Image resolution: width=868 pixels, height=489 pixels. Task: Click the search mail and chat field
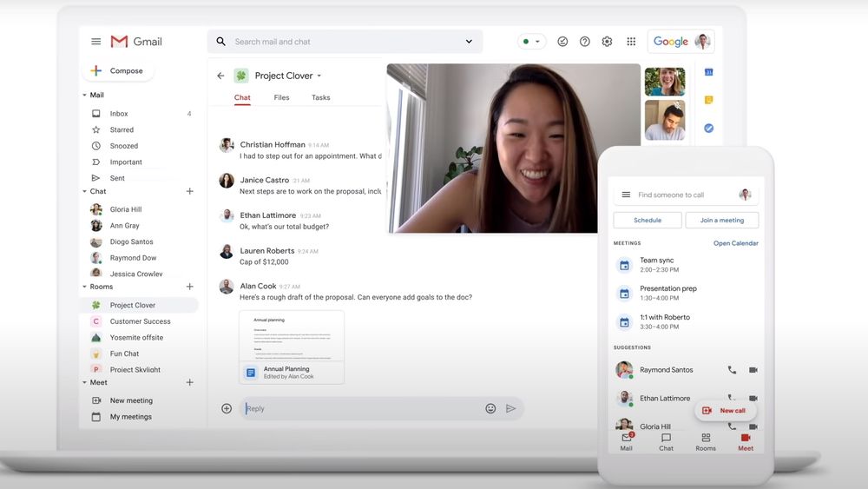coord(345,42)
